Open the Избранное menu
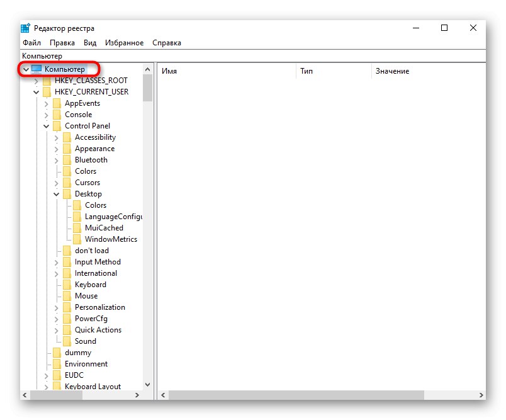Image resolution: width=506 pixels, height=420 pixels. [x=124, y=43]
